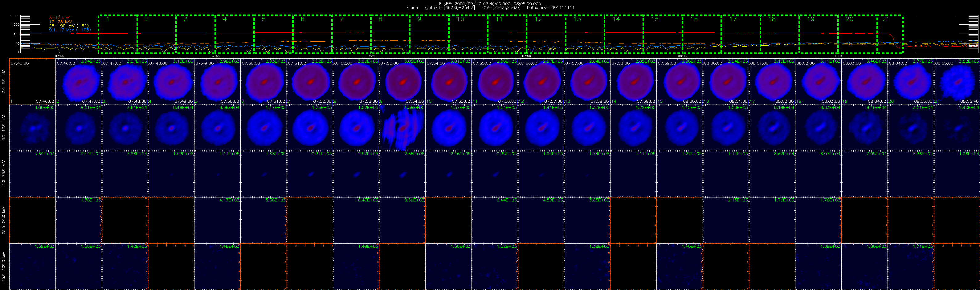The image size is (980, 290).
Task: Open the 50-100 keV image labeled 1.40E+03
Action: 680,266
